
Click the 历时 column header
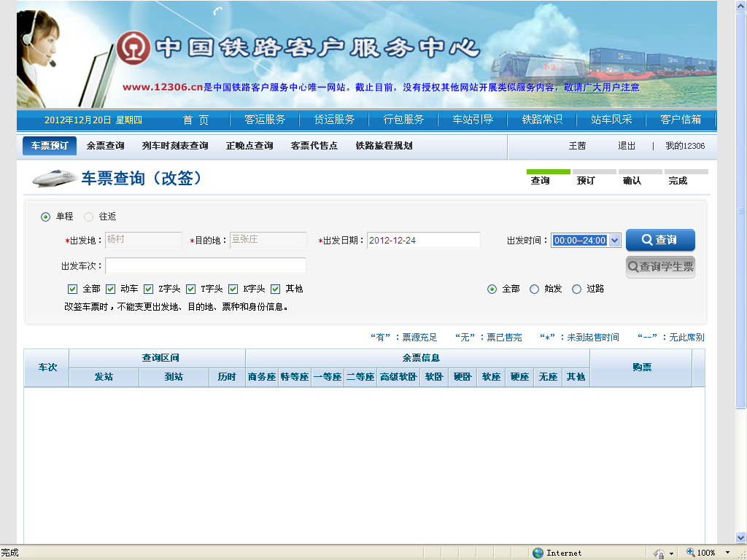(x=228, y=377)
